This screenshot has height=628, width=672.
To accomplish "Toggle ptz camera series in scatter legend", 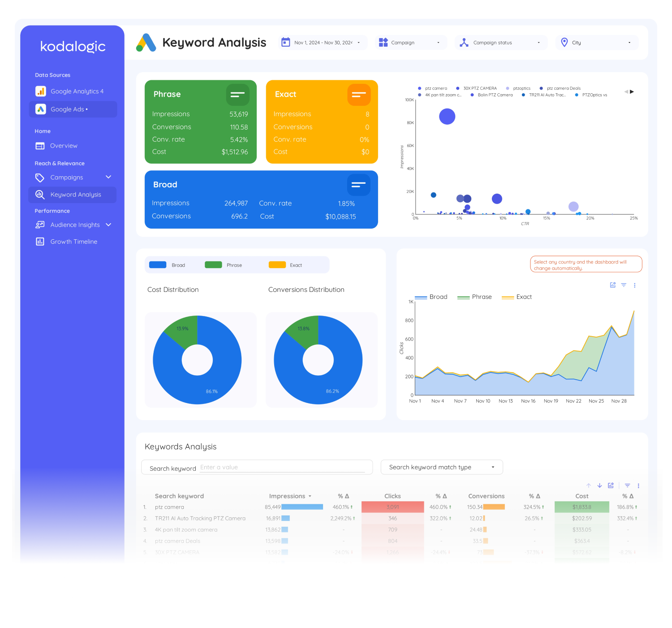I will point(433,88).
